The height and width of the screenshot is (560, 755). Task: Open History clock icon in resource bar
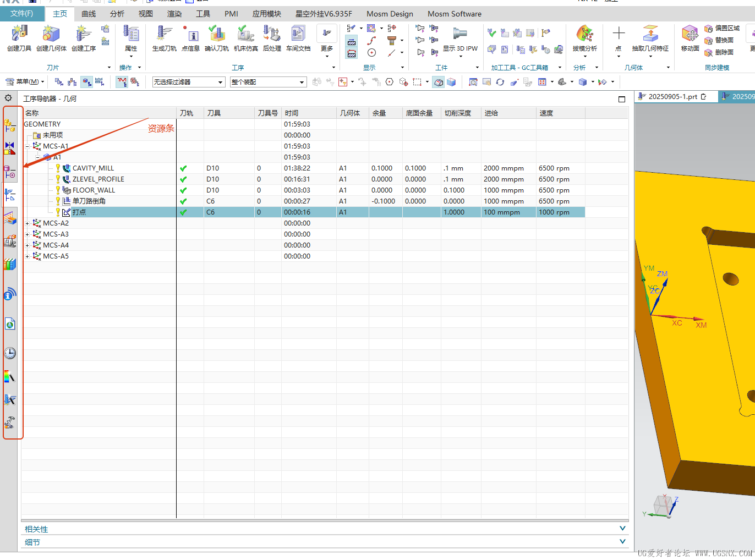(x=10, y=353)
